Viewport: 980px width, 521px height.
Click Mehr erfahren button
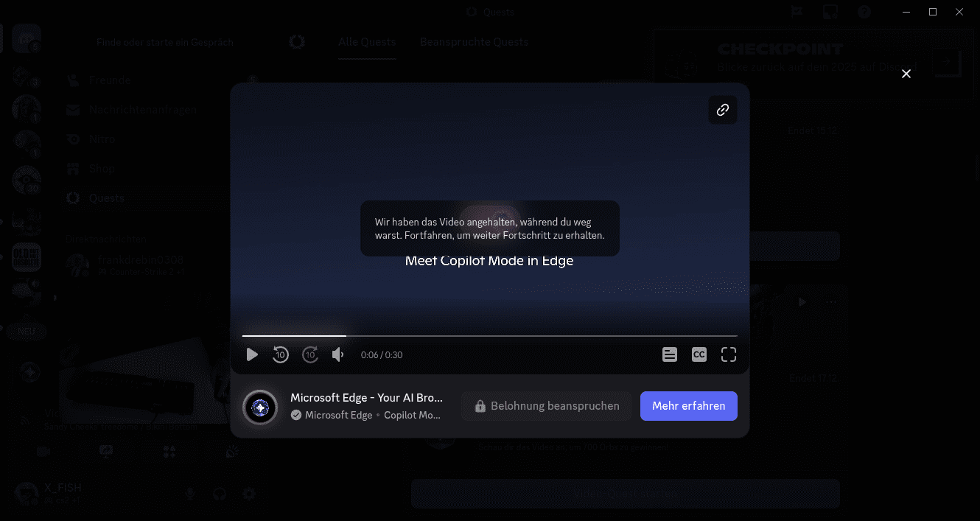pos(689,406)
